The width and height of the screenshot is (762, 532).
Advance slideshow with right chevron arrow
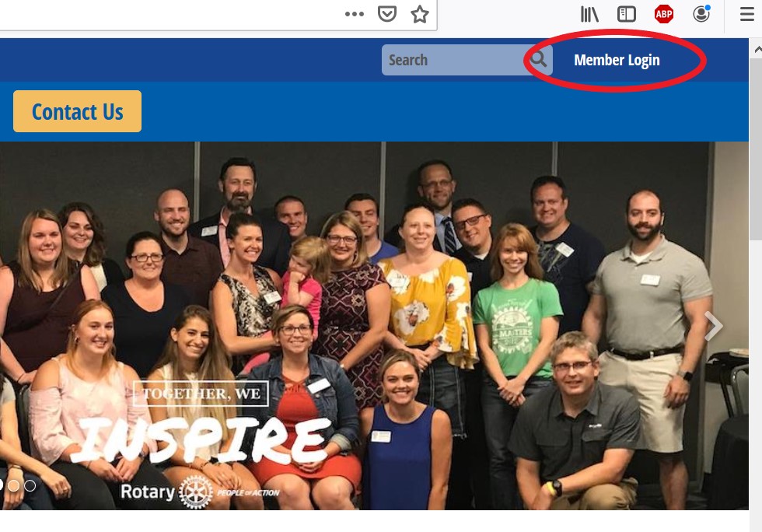pyautogui.click(x=714, y=326)
